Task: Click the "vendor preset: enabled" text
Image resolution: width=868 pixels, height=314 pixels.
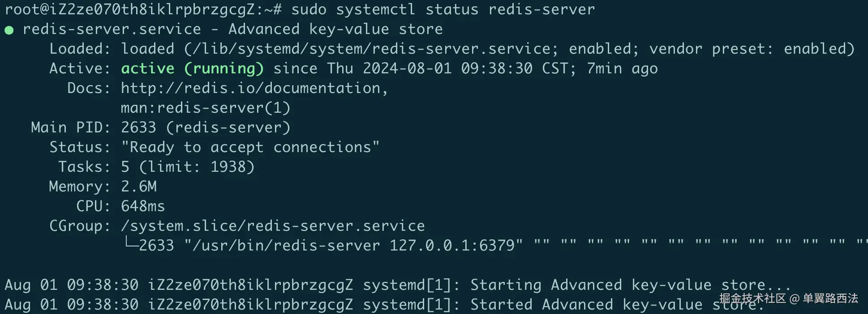Action: [x=752, y=49]
